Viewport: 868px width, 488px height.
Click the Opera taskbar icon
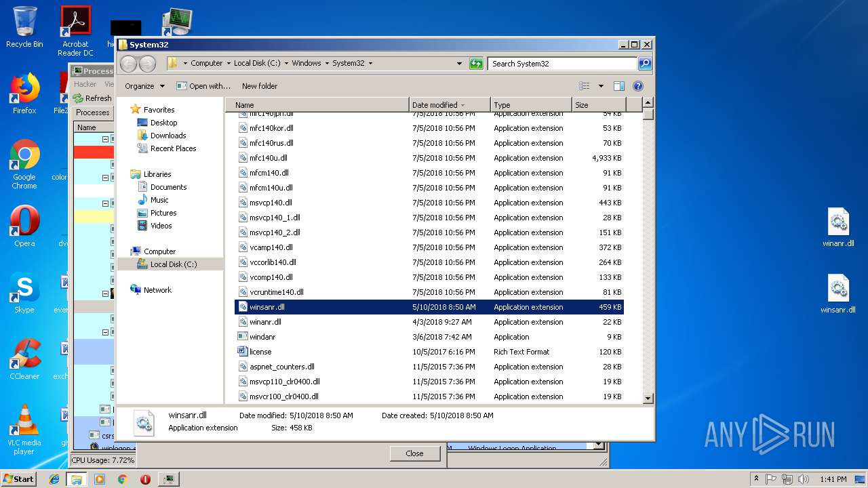click(x=145, y=479)
